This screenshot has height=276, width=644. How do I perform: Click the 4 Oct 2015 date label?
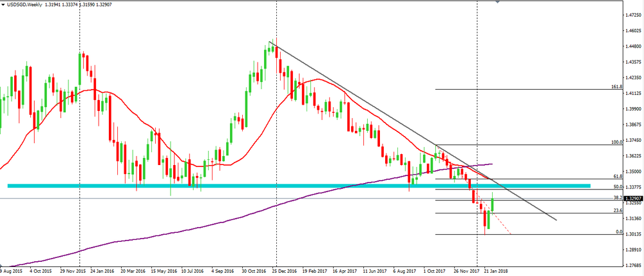[41, 271]
